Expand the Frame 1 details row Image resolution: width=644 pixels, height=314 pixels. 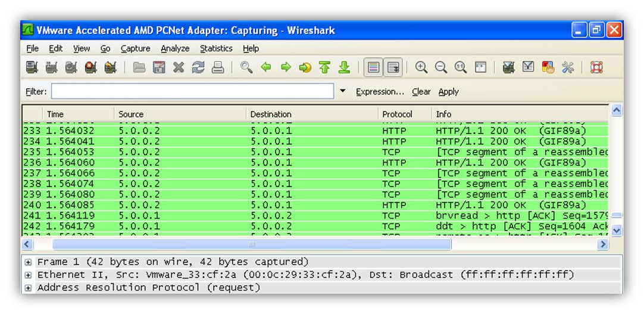coord(28,262)
